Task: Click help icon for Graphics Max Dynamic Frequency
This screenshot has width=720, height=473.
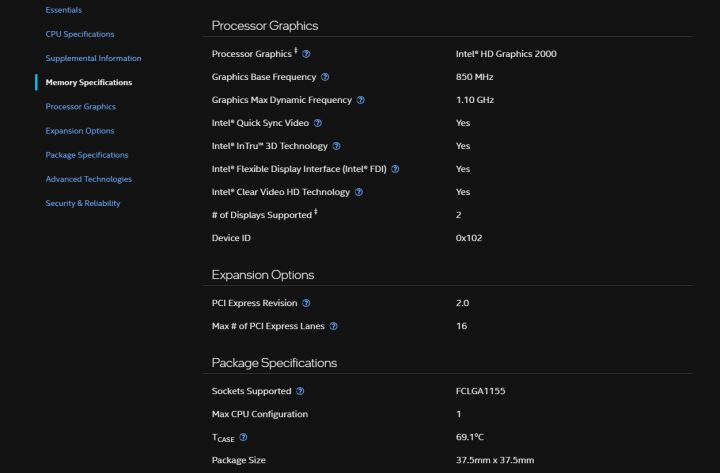Action: (361, 100)
